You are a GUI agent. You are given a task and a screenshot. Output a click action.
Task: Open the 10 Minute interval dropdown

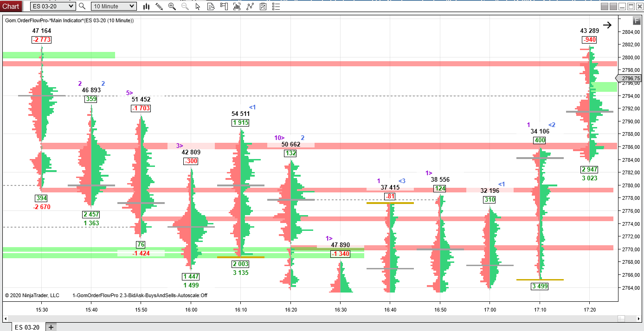114,6
